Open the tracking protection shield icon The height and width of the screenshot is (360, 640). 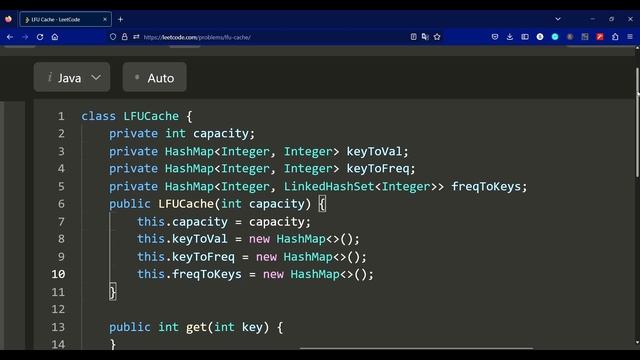pyautogui.click(x=113, y=37)
